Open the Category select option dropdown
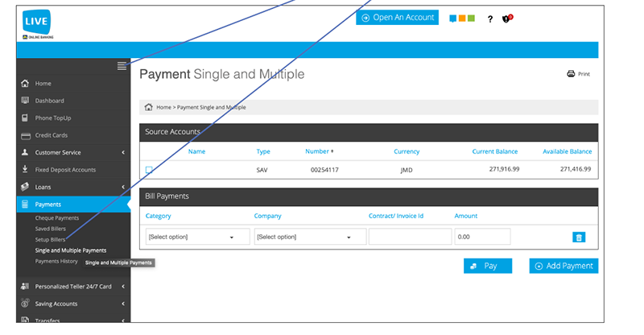This screenshot has width=644, height=335. tap(197, 237)
